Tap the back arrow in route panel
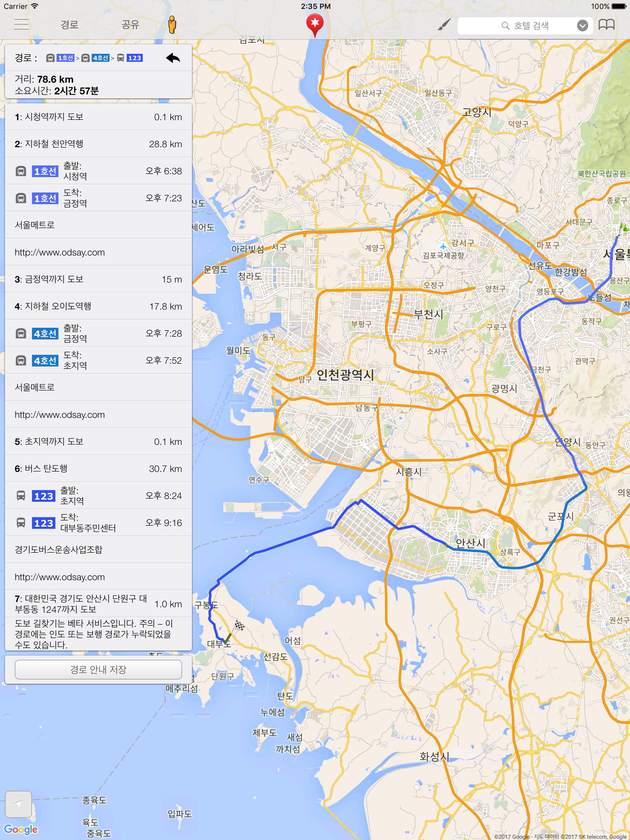This screenshot has width=630, height=840. point(173,58)
